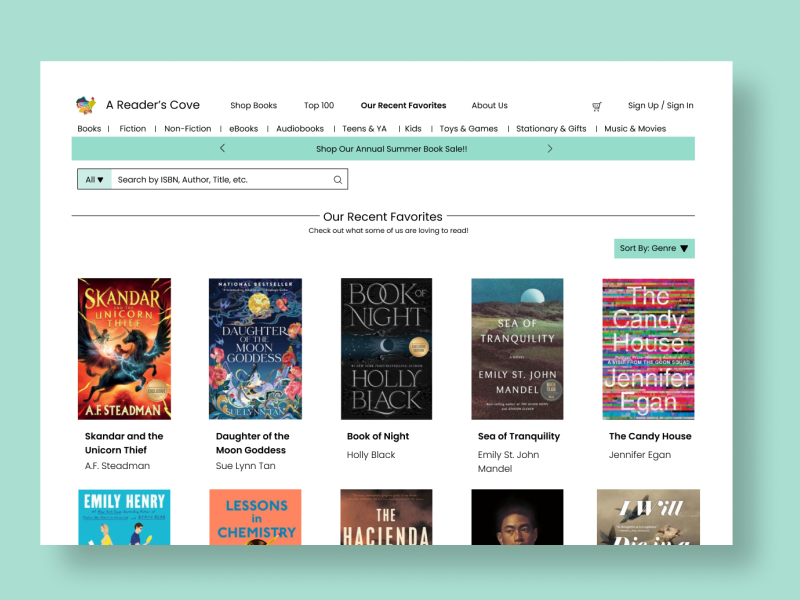
Task: Open the Music & Movies category
Action: pyautogui.click(x=634, y=128)
